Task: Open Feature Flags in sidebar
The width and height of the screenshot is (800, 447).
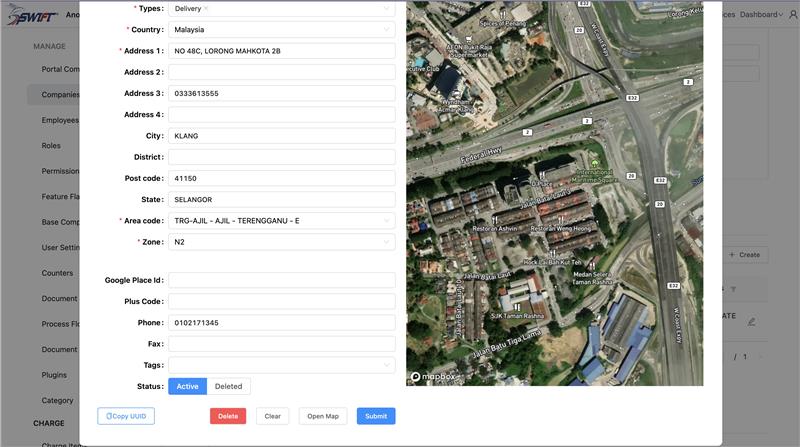Action: (x=60, y=196)
